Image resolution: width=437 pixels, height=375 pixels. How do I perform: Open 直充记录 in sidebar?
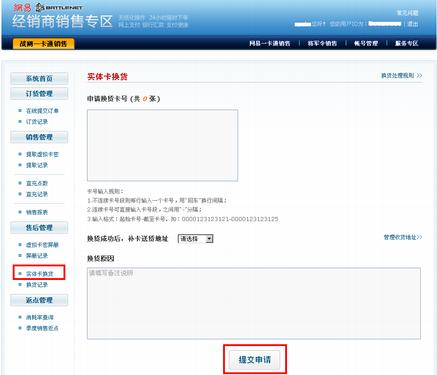pos(37,194)
